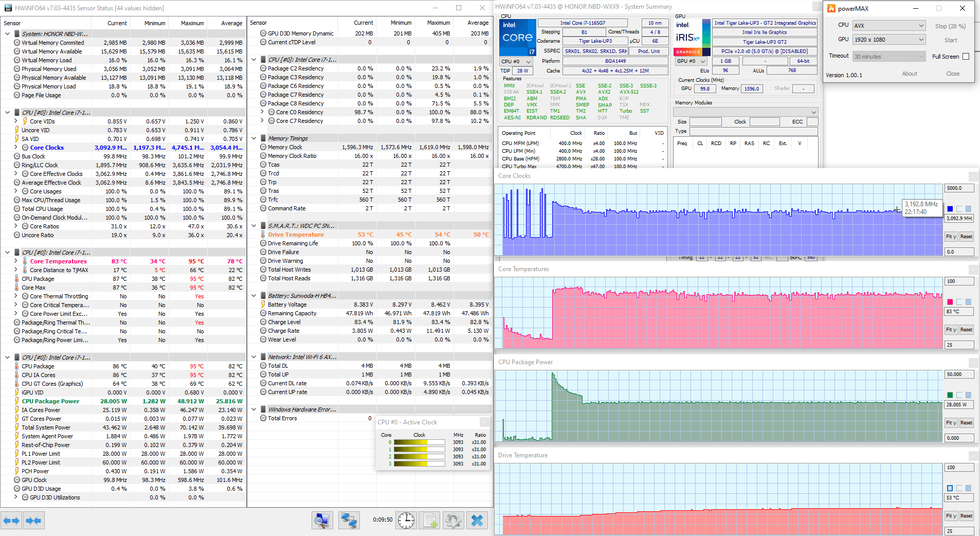
Task: Click the collapse columns arrows icon
Action: (33, 521)
